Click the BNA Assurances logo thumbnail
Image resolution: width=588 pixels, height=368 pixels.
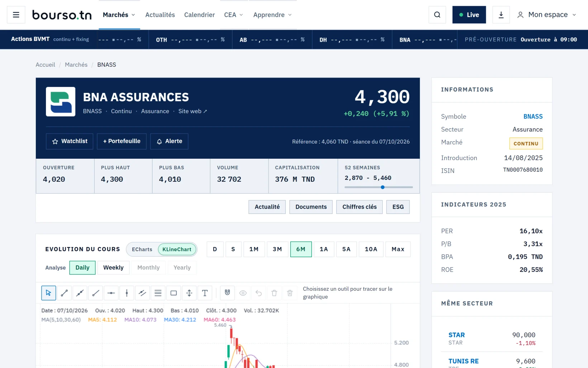[61, 102]
